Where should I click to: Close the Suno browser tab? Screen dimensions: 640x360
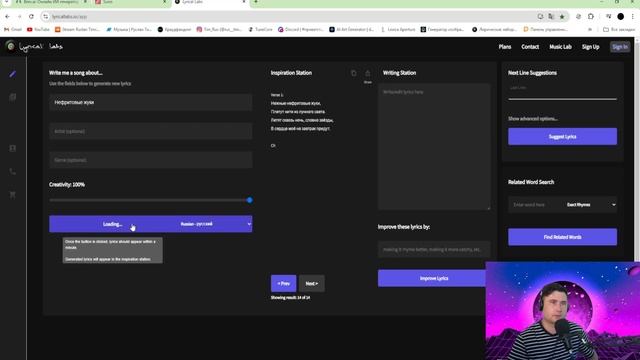[x=164, y=2]
